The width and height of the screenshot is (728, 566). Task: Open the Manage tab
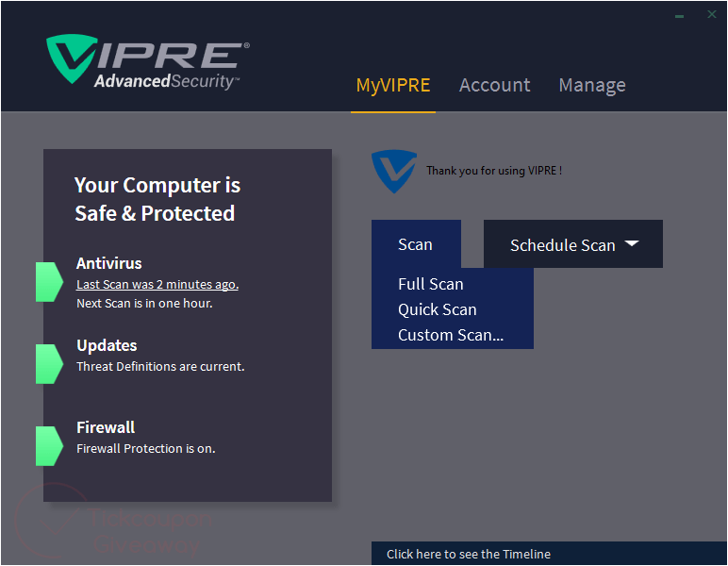[x=592, y=86]
